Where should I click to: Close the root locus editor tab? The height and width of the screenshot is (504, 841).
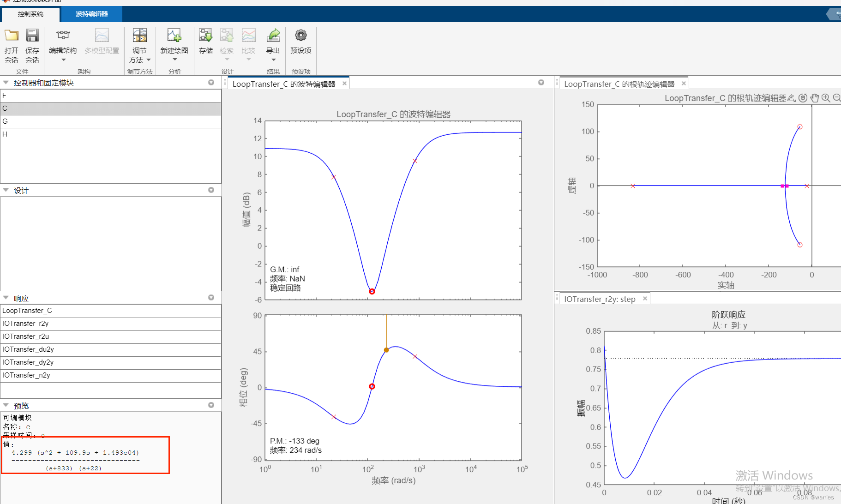click(684, 84)
